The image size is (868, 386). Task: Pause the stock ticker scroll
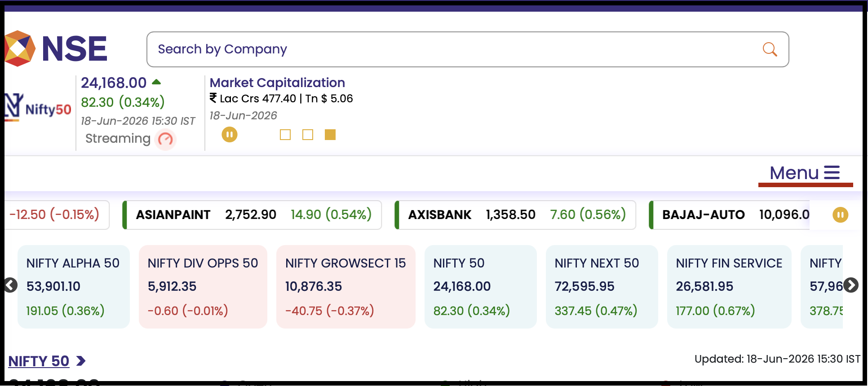(840, 215)
